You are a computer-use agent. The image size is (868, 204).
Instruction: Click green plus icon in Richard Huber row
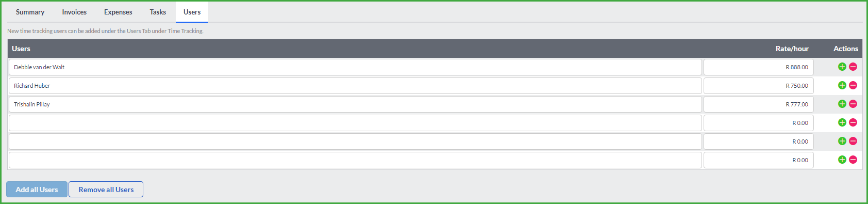(x=842, y=85)
